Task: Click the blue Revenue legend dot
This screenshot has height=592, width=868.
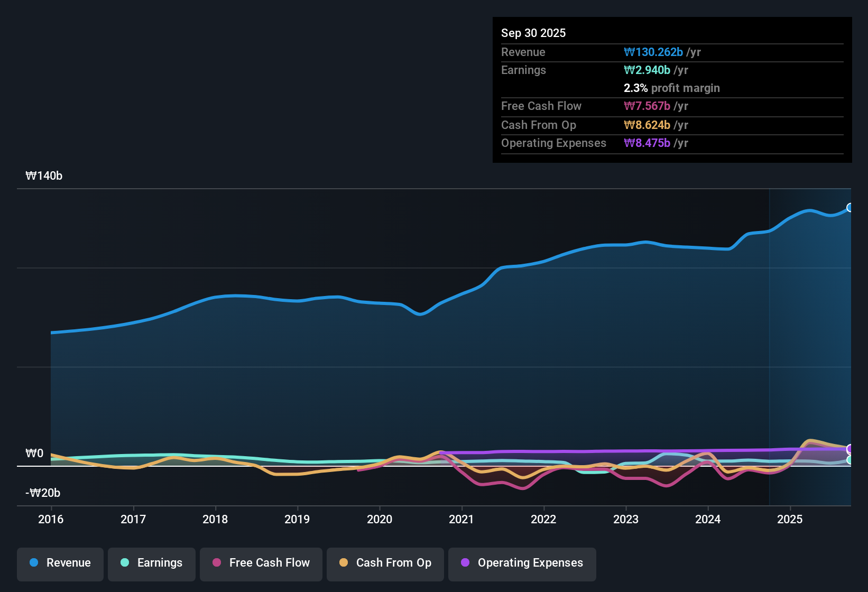Action: pyautogui.click(x=33, y=563)
